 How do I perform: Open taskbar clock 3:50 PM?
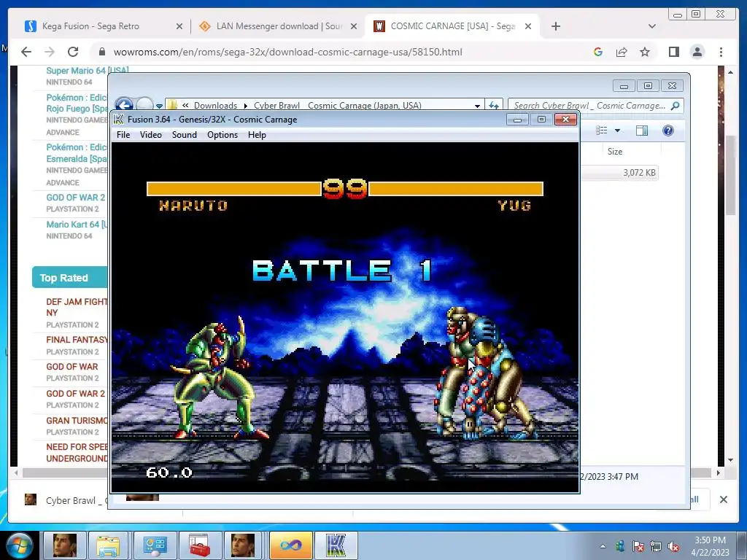(710, 545)
